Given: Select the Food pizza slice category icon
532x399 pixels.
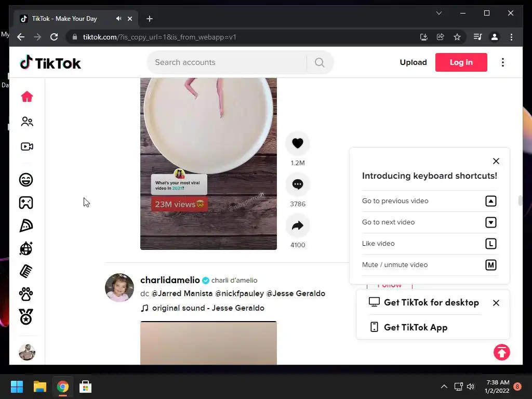Looking at the screenshot, I should (26, 225).
